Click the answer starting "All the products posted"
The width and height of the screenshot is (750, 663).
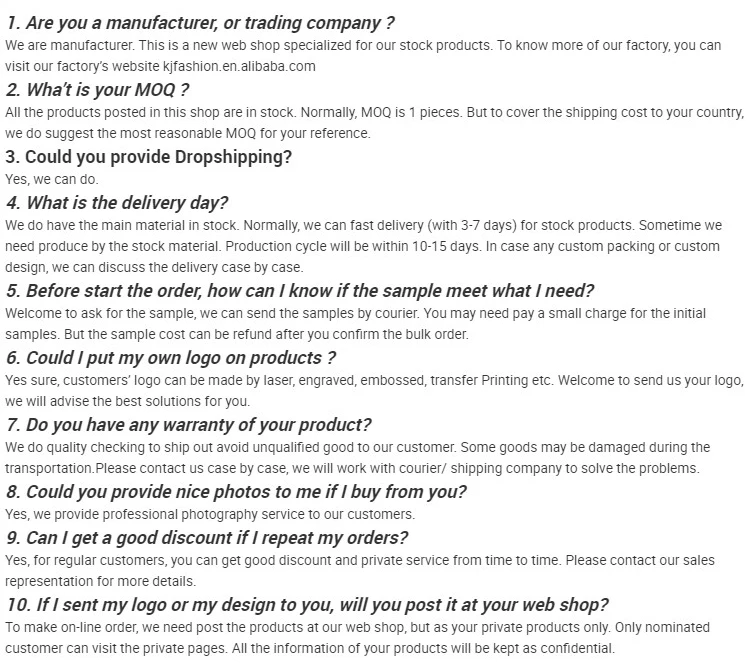coord(374,112)
